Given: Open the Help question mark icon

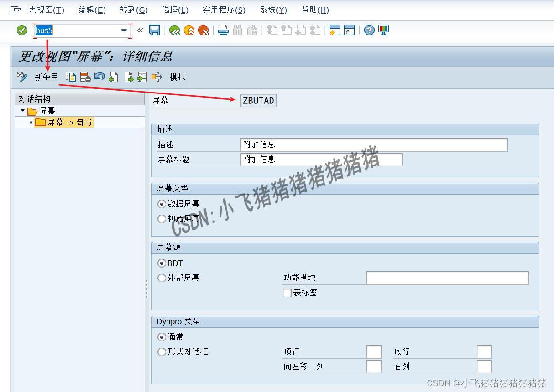Looking at the screenshot, I should (369, 31).
